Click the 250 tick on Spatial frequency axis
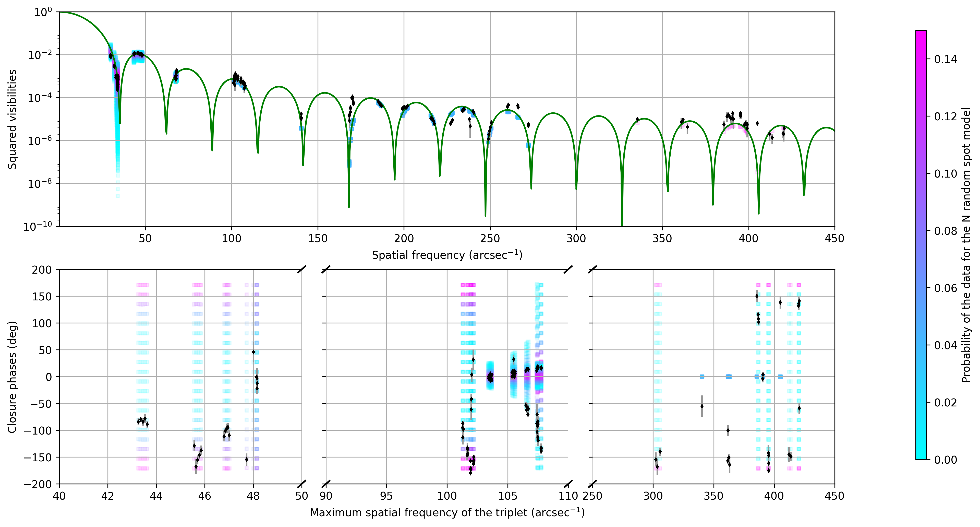The height and width of the screenshot is (527, 980). coord(490,239)
